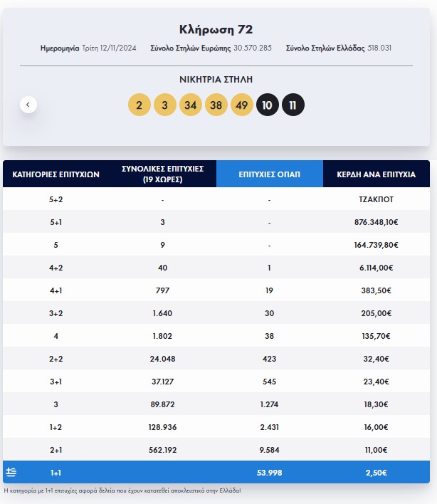
Task: Click the prize 6.114,00€
Action: (377, 268)
